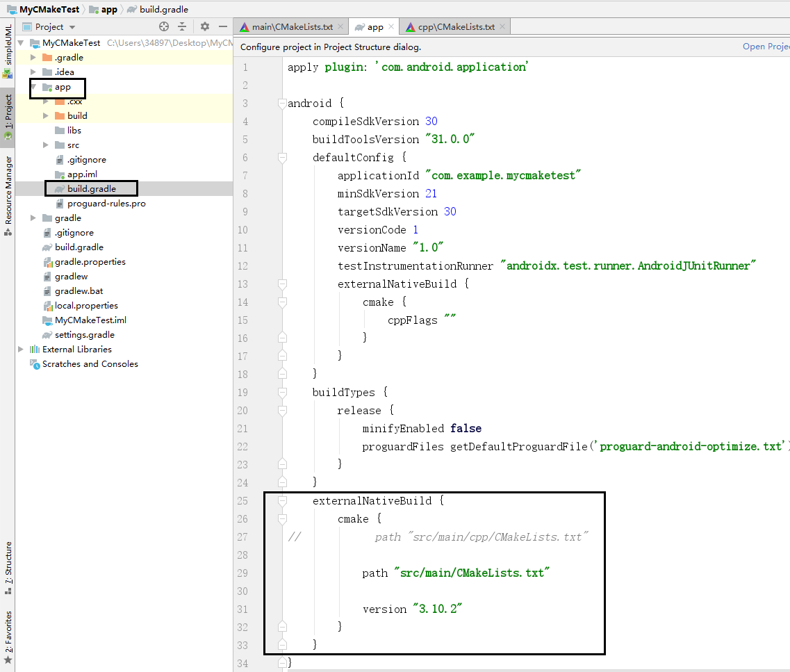Click build.gradle in the breadcrumb bar
Screen dimensions: 790x672
coord(164,10)
